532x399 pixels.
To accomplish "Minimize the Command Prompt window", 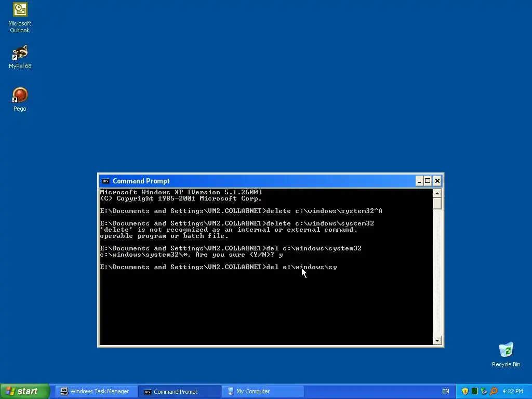I will point(419,181).
